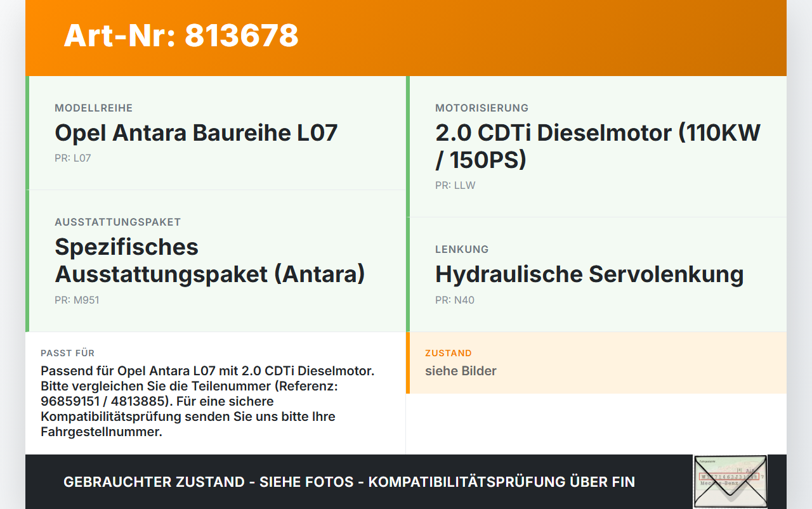Viewport: 812px width, 509px height.
Task: Click the 'GEBRAUCHTER ZUSTAND - SIEHE FOTOS' footer text
Action: 349,482
